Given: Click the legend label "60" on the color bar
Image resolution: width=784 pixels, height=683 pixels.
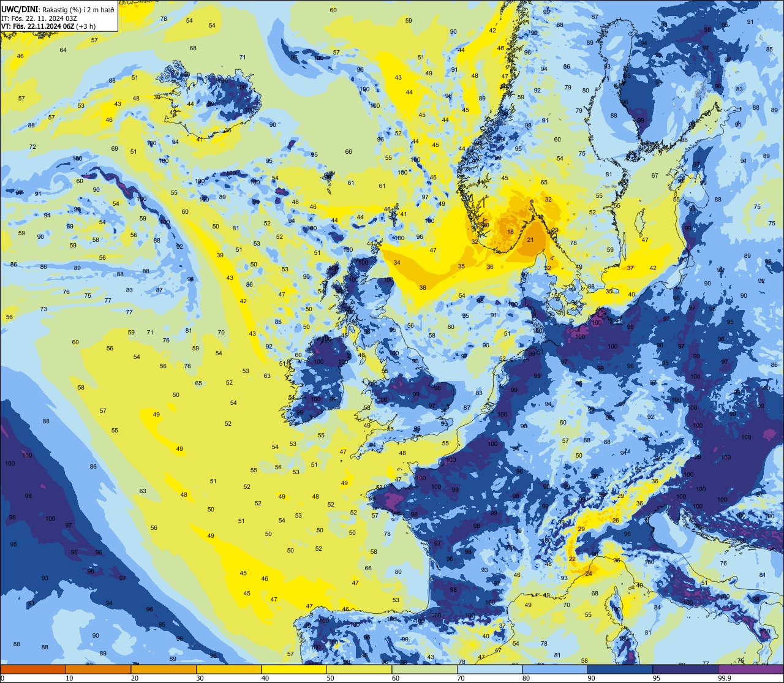Looking at the screenshot, I should coord(396,678).
